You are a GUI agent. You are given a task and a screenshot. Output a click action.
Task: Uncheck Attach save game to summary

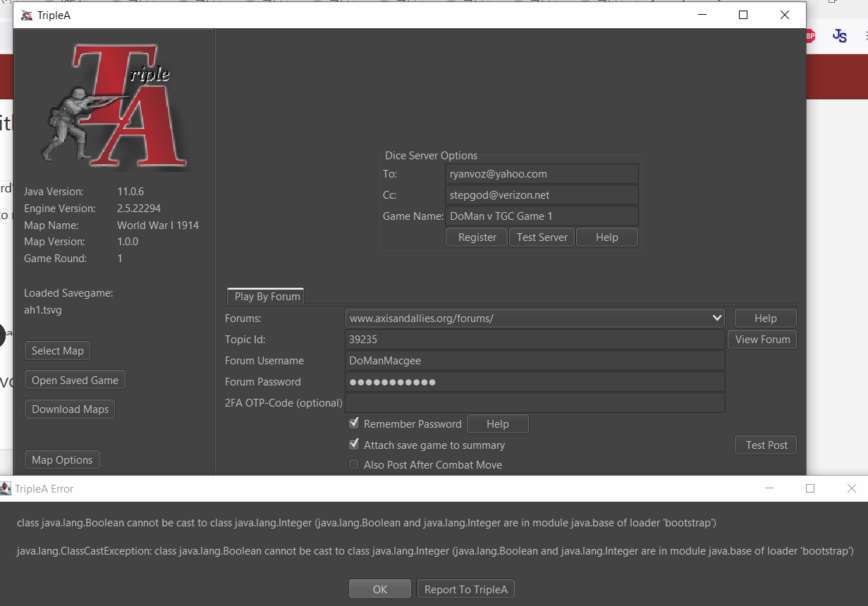tap(354, 445)
